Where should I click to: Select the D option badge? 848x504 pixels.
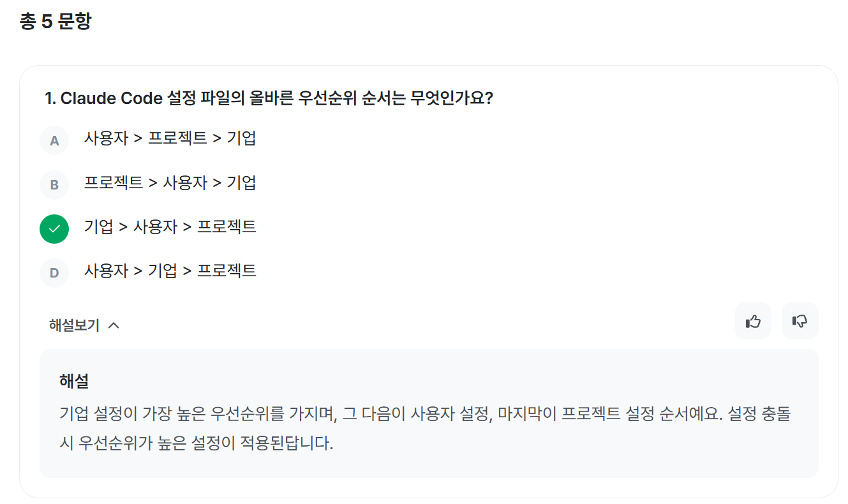click(x=54, y=273)
